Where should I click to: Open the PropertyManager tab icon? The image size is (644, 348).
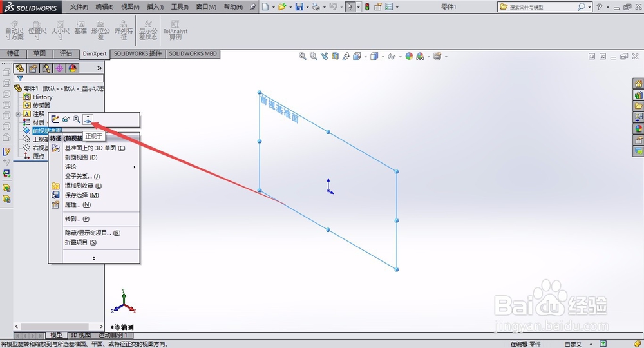[x=33, y=68]
